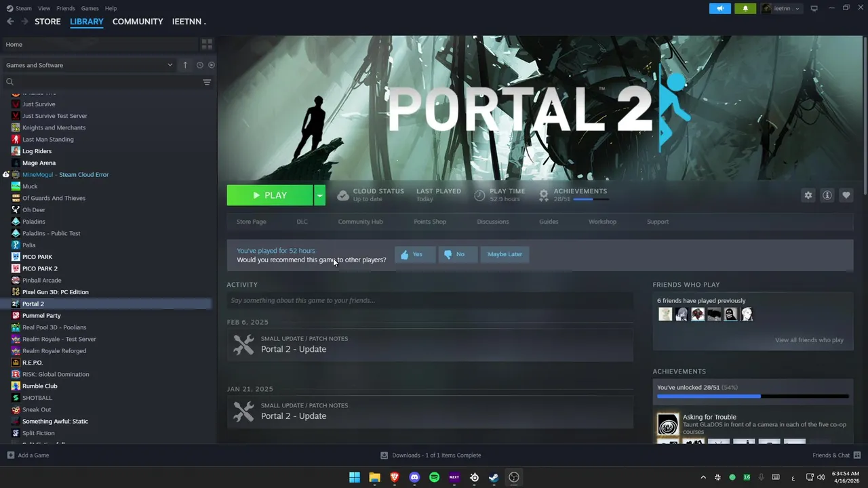Open the Support link
868x488 pixels.
coord(657,222)
